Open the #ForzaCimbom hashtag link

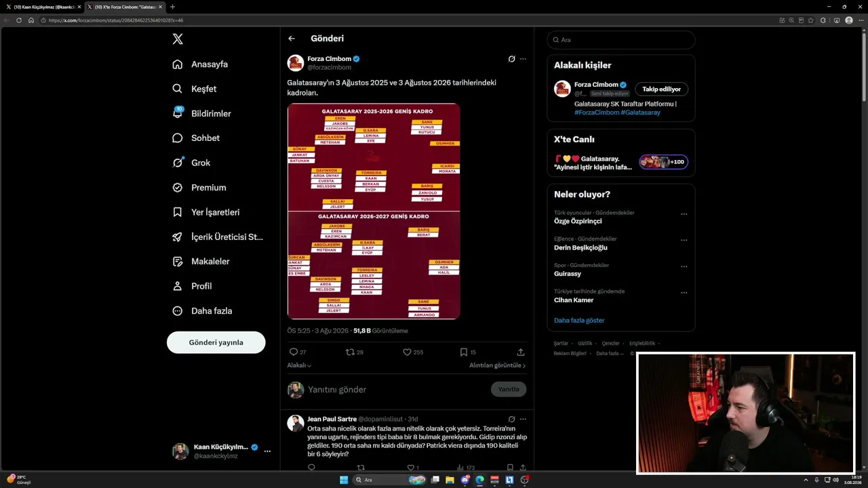point(597,113)
